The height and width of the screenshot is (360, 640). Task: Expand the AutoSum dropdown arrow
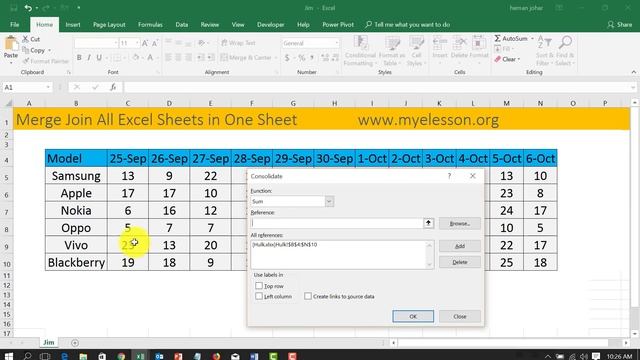pyautogui.click(x=532, y=38)
